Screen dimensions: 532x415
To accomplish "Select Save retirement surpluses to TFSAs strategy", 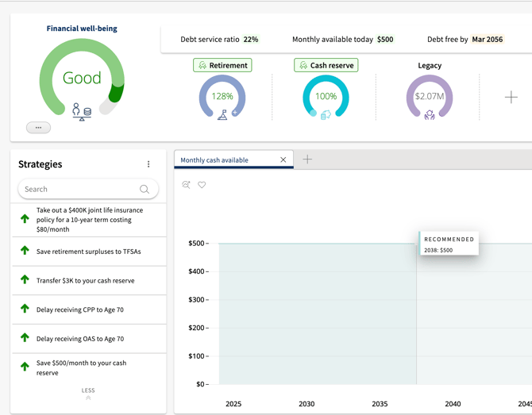I will [x=89, y=252].
